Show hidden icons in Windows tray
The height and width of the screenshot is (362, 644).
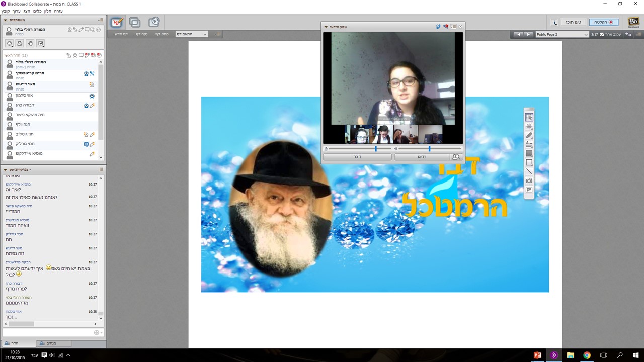(68, 355)
